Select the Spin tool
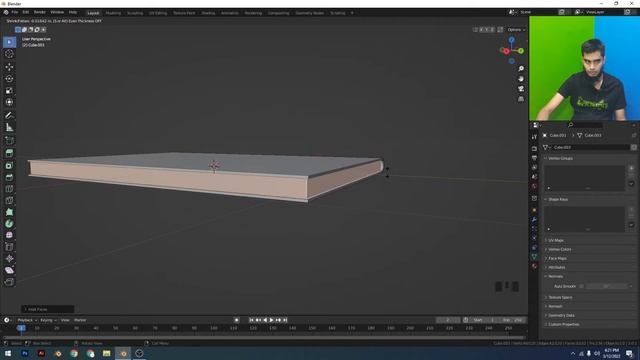This screenshot has width=640, height=360. [9, 224]
